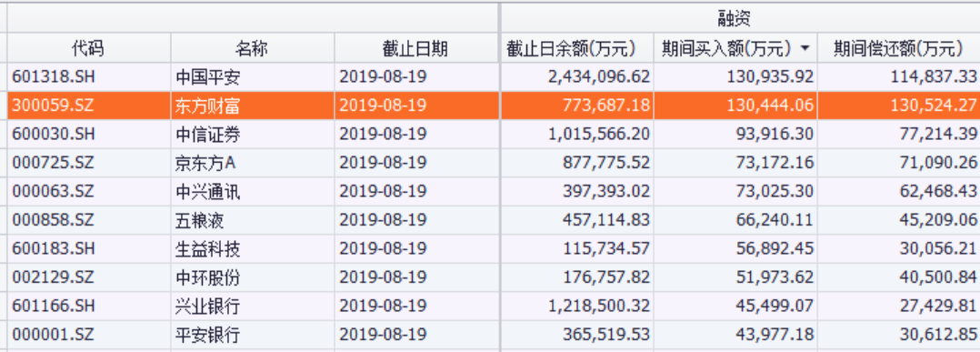The width and height of the screenshot is (980, 352).
Task: Click the highlighted 东方财富 row name
Action: (207, 106)
